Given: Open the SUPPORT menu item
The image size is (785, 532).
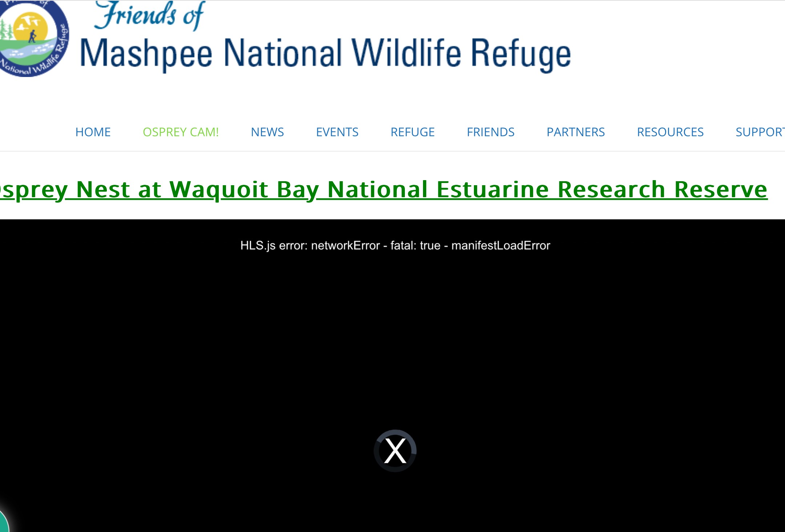Looking at the screenshot, I should [760, 132].
